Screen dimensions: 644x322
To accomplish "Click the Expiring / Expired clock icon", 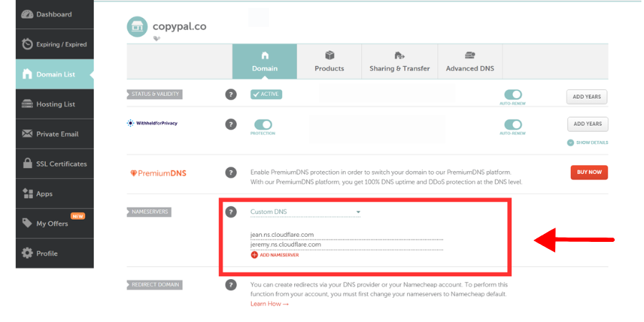I will click(27, 44).
